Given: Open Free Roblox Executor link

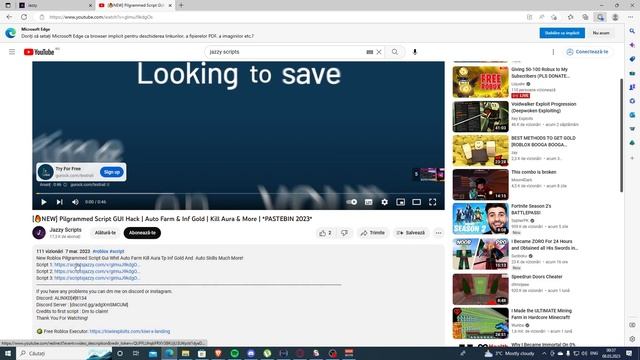Looking at the screenshot, I should click(x=130, y=331).
